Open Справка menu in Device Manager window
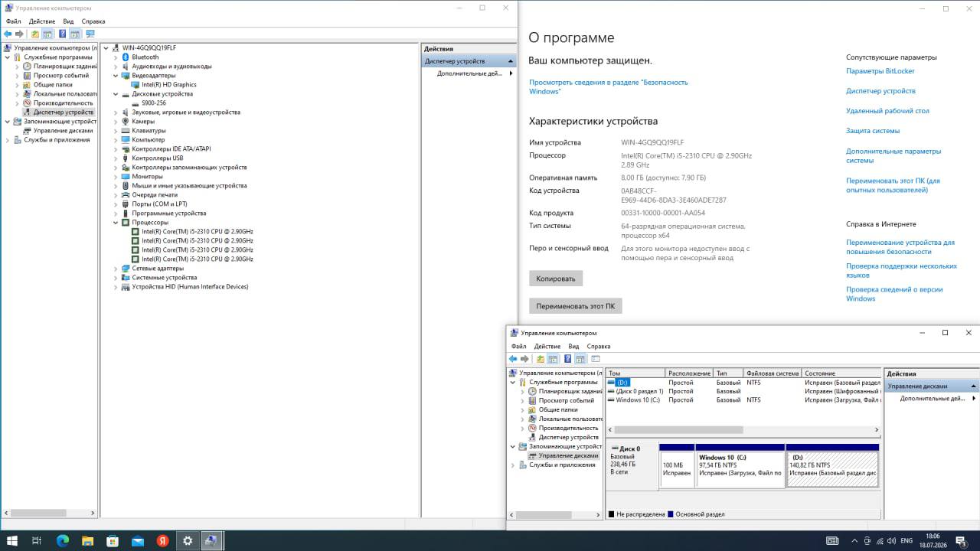The width and height of the screenshot is (980, 551). 93,21
